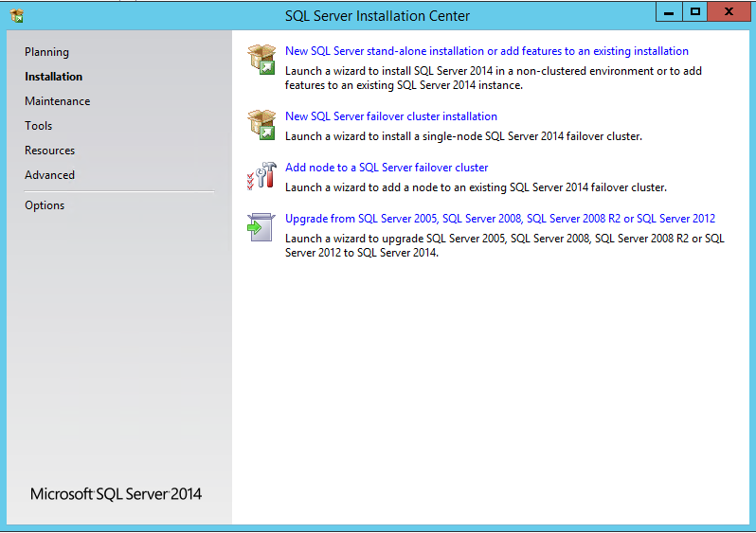Show the Advanced section
The width and height of the screenshot is (756, 533).
pos(49,175)
